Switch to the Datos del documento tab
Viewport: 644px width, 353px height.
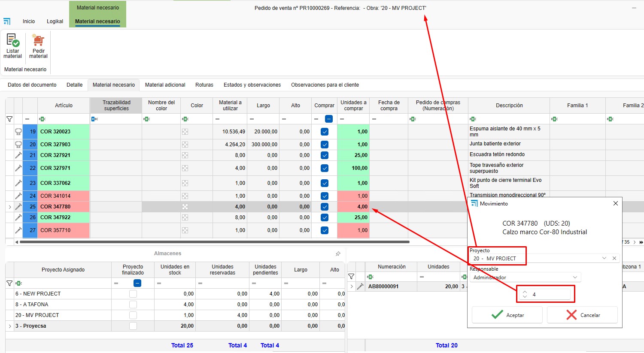32,85
